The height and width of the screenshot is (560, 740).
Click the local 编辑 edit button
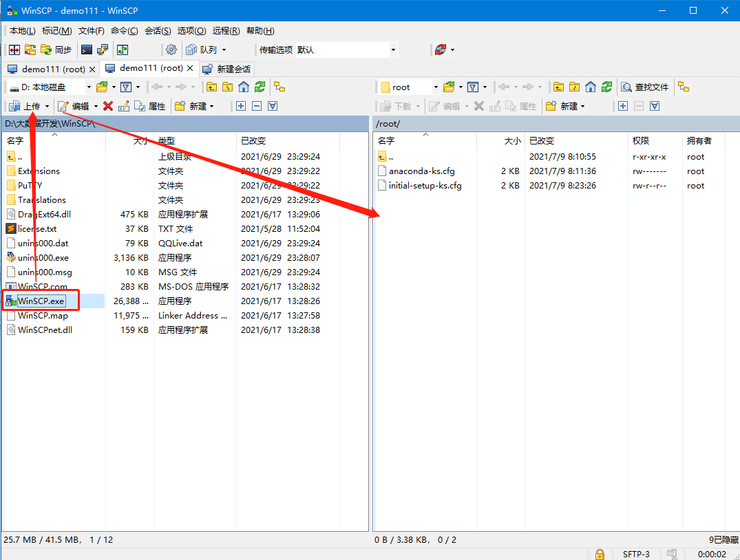coord(74,106)
